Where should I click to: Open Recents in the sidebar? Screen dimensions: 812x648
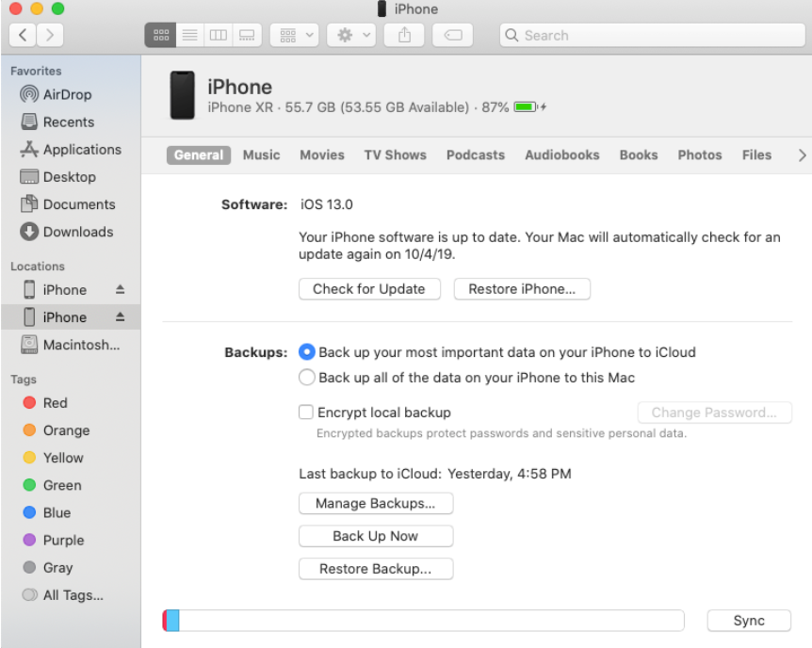(x=71, y=121)
